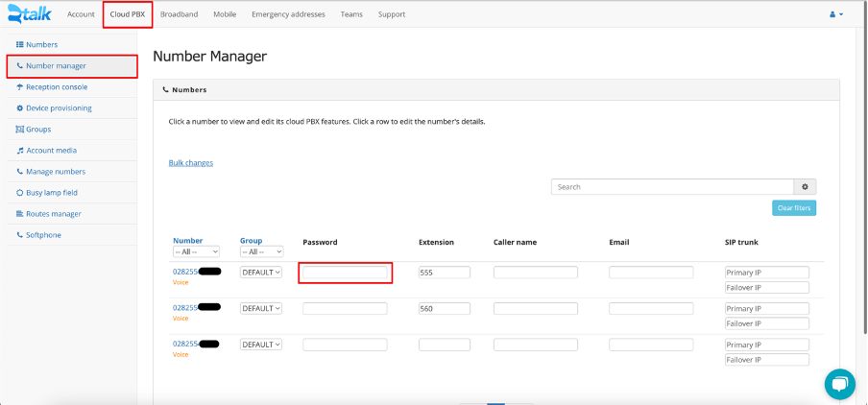Click the Routes manager icon

20,214
